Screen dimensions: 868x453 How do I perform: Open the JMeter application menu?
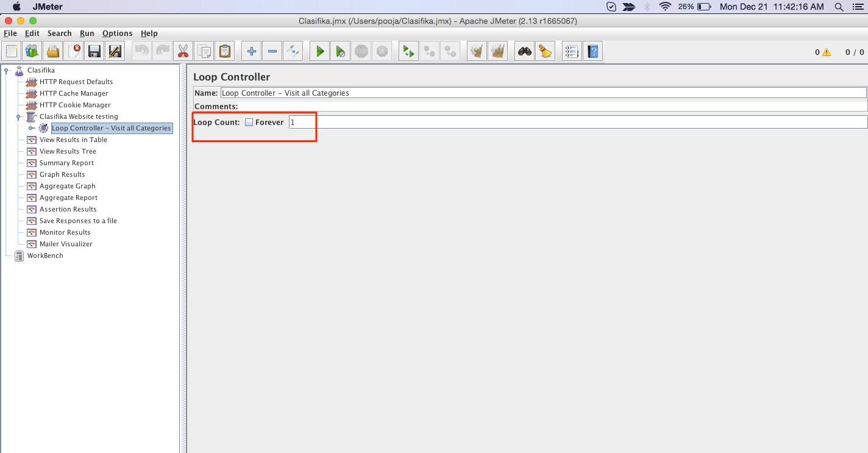[x=48, y=7]
